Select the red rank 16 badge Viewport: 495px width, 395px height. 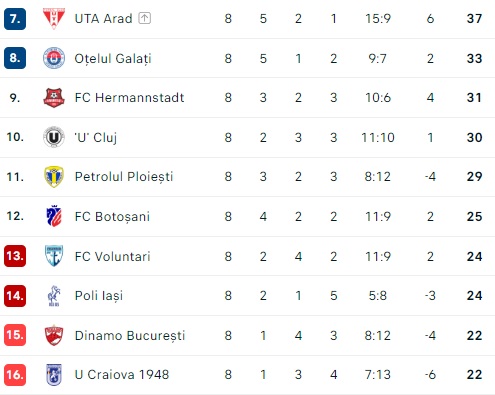coord(15,375)
